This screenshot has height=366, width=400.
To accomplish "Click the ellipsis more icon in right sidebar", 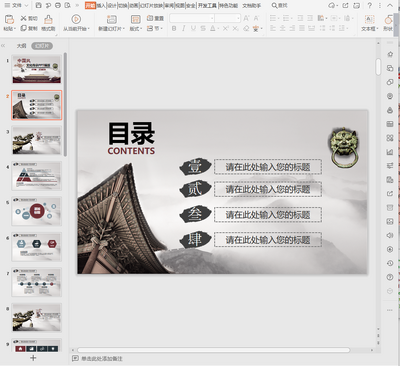I will coord(390,310).
